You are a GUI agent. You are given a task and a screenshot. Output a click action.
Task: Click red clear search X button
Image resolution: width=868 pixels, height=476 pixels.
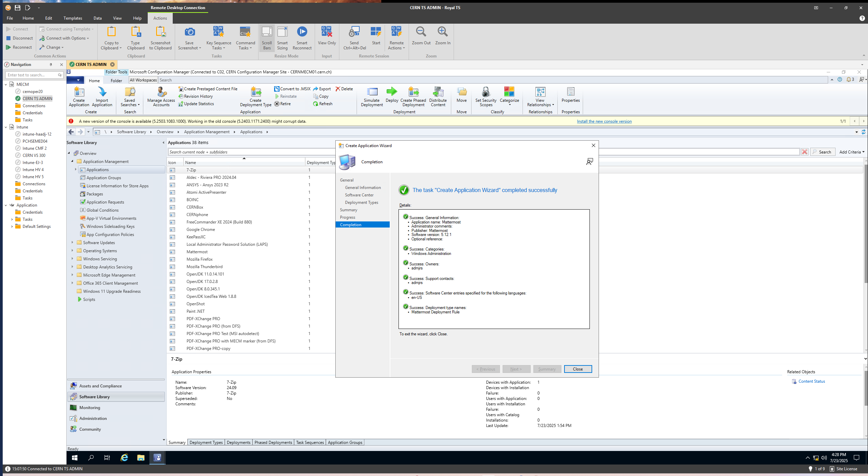pos(805,152)
